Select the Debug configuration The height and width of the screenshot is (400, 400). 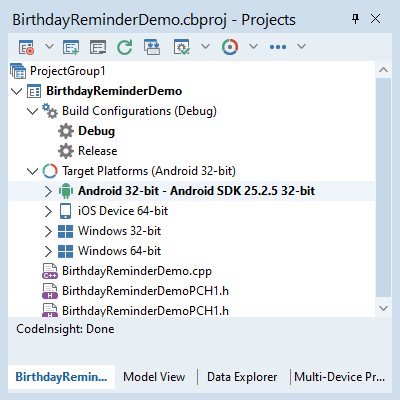pos(96,131)
